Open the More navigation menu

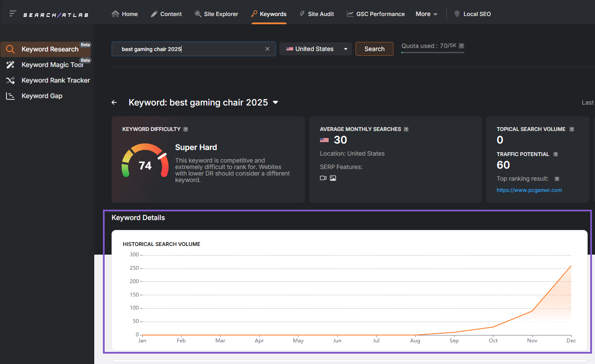pyautogui.click(x=426, y=13)
